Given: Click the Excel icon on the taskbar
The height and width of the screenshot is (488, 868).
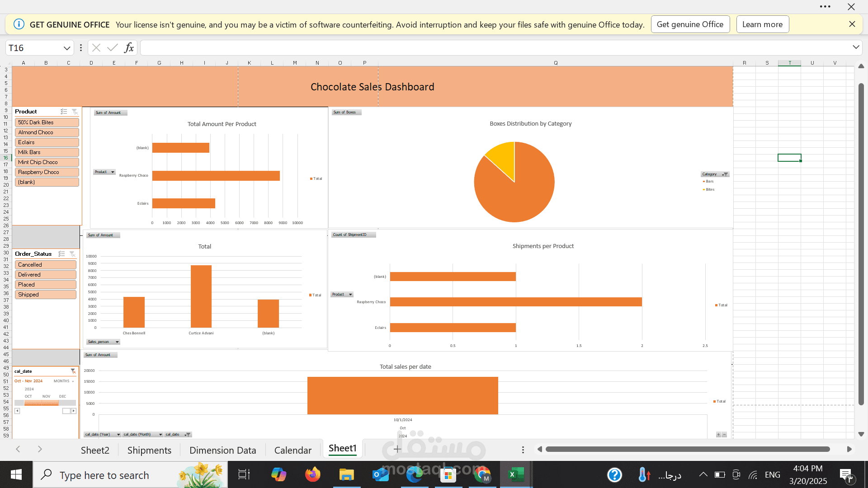Looking at the screenshot, I should 516,474.
